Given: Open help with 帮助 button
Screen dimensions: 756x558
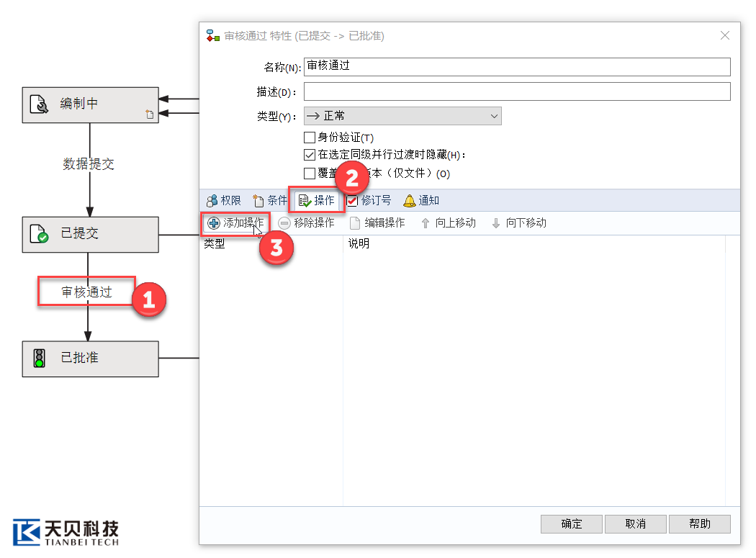Looking at the screenshot, I should [x=699, y=524].
